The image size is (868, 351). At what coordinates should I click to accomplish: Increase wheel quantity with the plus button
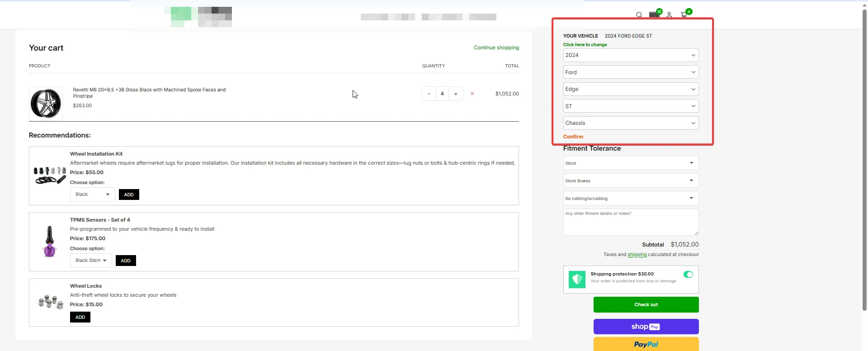tap(456, 94)
